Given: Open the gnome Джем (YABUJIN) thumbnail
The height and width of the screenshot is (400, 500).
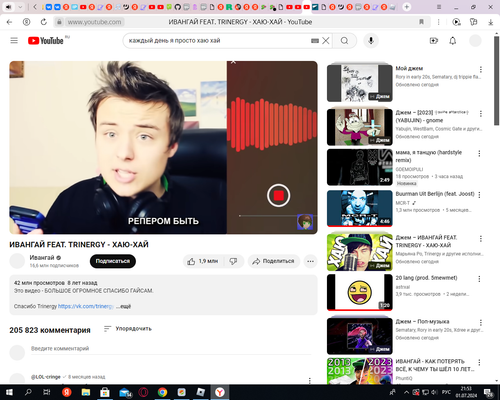Looking at the screenshot, I should pos(360,127).
